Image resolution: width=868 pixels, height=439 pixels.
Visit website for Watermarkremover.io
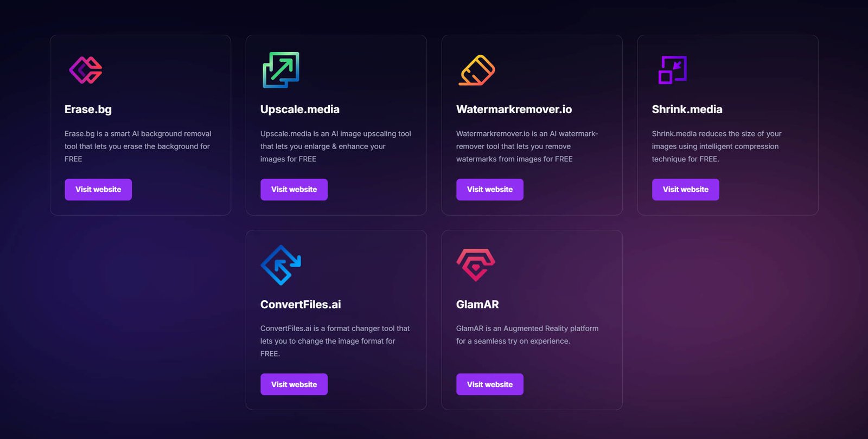pyautogui.click(x=490, y=190)
